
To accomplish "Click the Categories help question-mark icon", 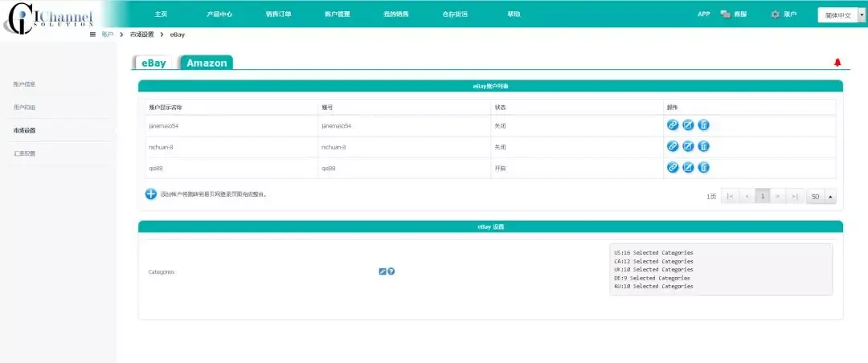I will pyautogui.click(x=391, y=271).
